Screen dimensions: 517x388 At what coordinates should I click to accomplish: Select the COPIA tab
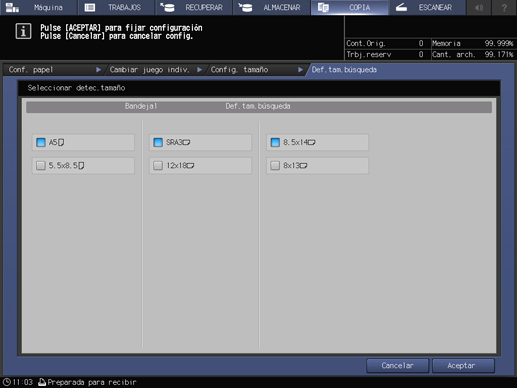coord(350,7)
